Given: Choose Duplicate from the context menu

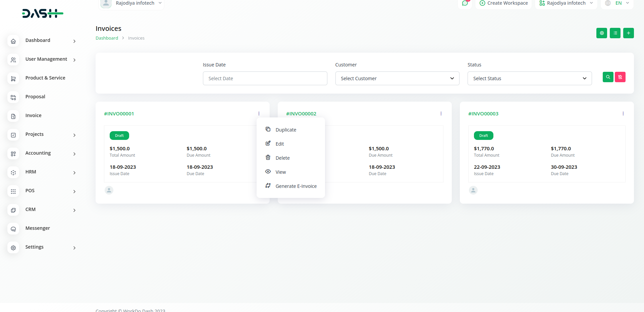Looking at the screenshot, I should click(286, 130).
